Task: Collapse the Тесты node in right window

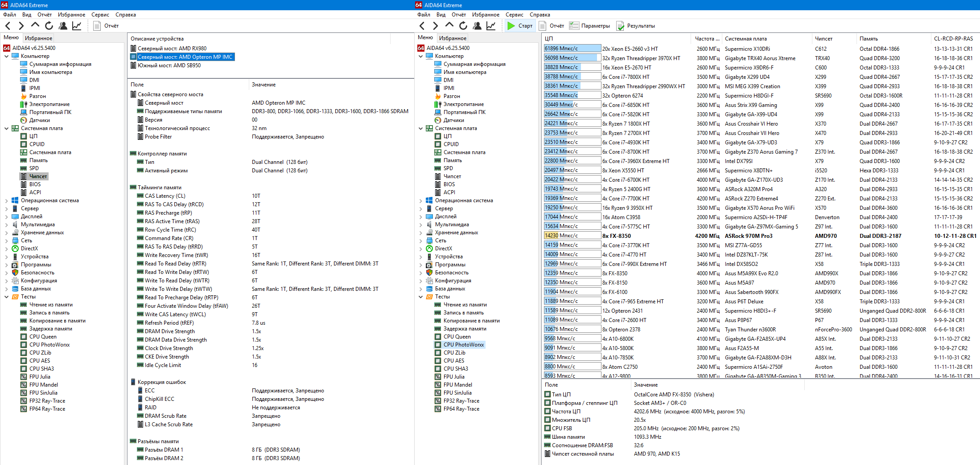Action: 420,297
